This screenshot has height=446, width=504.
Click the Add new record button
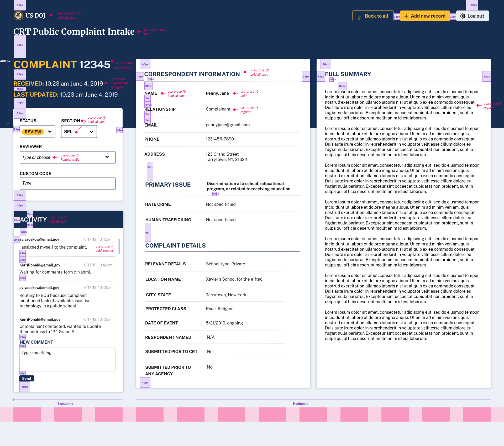point(425,16)
